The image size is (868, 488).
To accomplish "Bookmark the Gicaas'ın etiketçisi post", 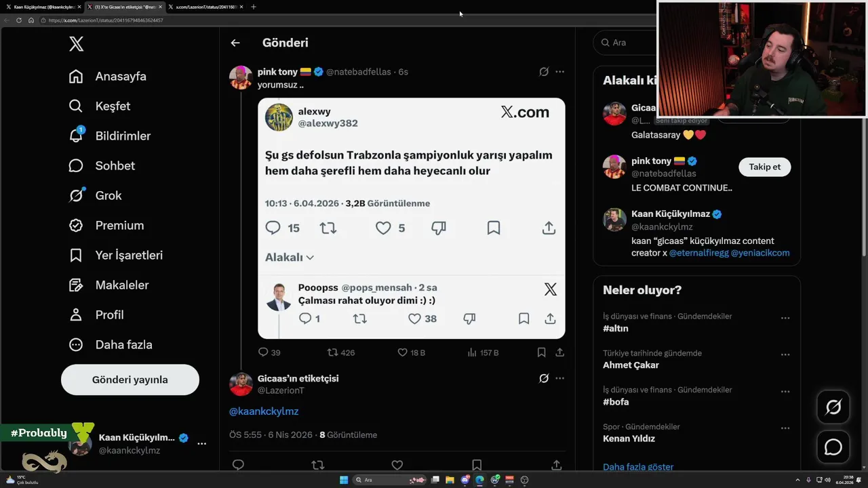I will click(477, 465).
